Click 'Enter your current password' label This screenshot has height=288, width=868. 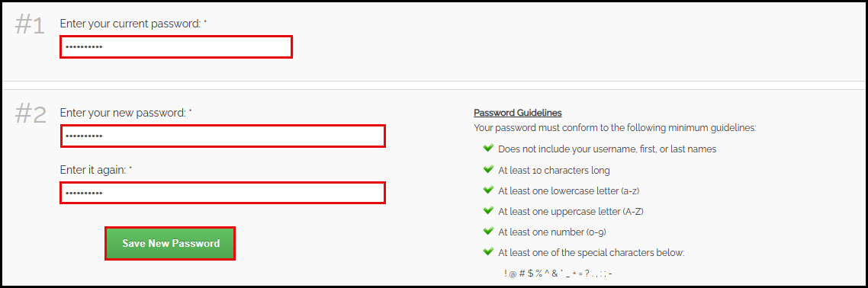[133, 24]
